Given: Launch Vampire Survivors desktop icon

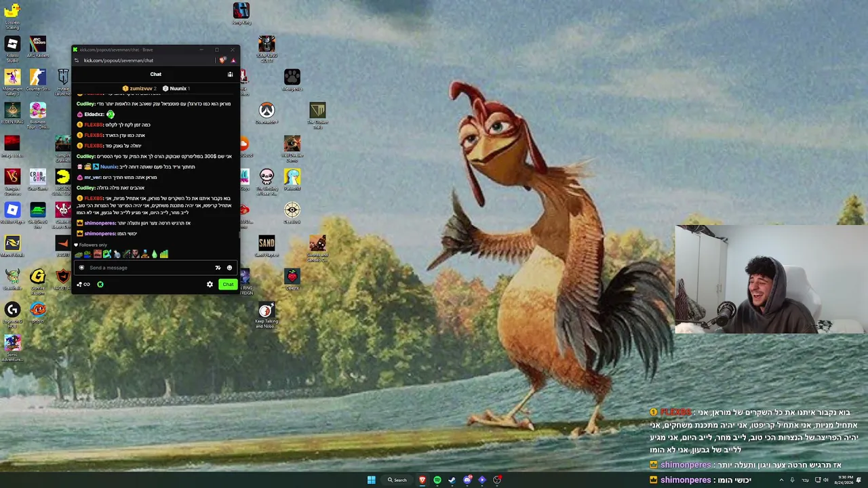Looking at the screenshot, I should [12, 182].
